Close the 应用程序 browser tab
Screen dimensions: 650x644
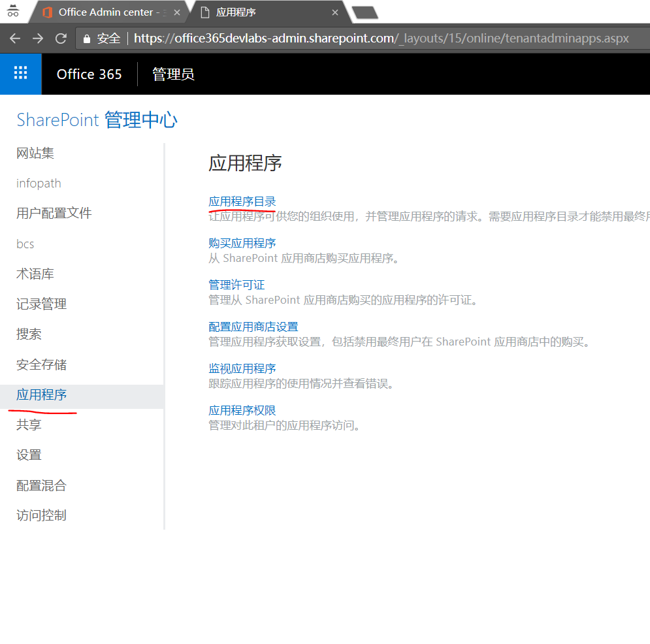pyautogui.click(x=335, y=12)
